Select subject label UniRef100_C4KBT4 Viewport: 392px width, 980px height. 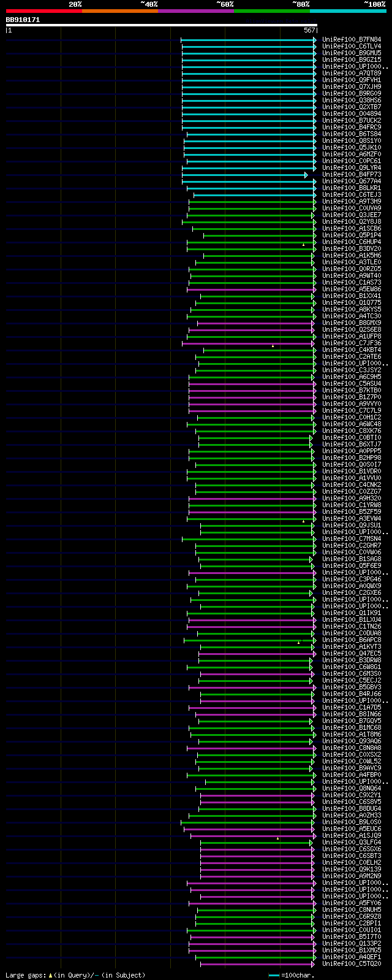[352, 350]
